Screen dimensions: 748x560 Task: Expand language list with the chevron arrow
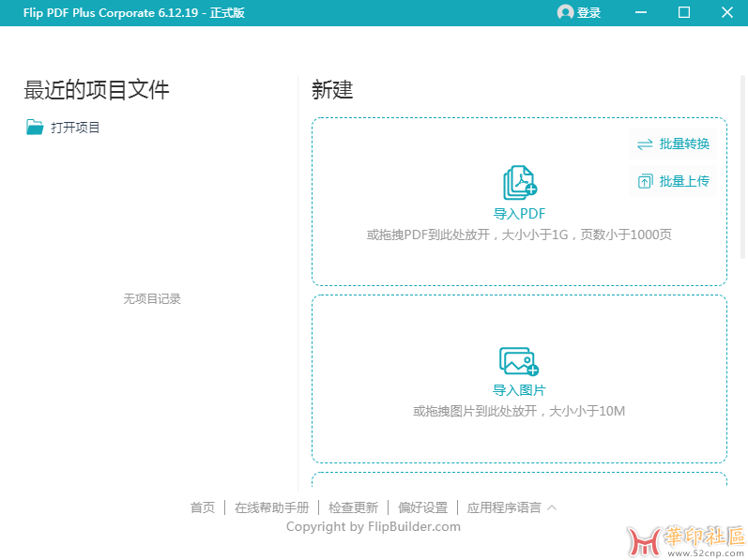(x=552, y=507)
